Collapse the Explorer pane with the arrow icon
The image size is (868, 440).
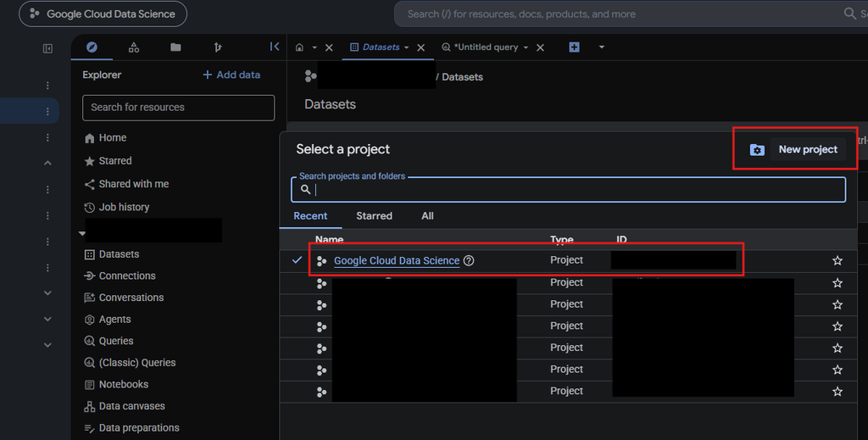tap(275, 47)
